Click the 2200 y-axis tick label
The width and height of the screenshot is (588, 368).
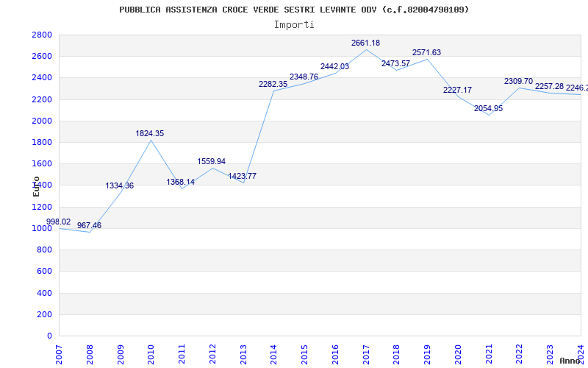pyautogui.click(x=42, y=99)
